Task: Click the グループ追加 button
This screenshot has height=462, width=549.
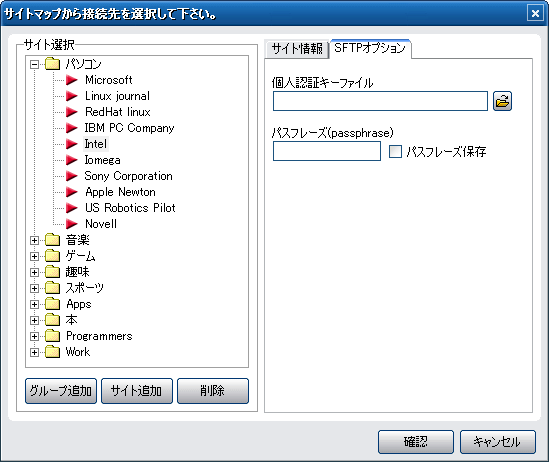Action: click(61, 391)
